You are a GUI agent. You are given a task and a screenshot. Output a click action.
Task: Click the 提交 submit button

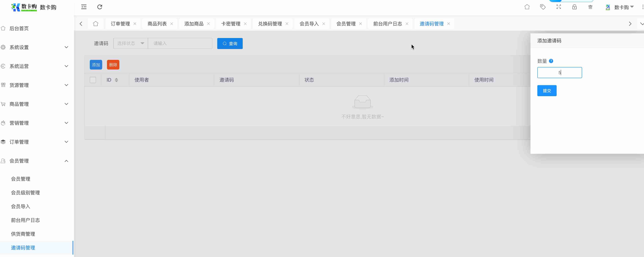[x=547, y=91]
